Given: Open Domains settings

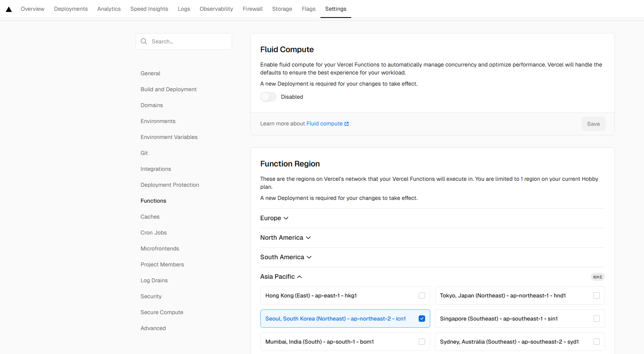Looking at the screenshot, I should tap(152, 105).
